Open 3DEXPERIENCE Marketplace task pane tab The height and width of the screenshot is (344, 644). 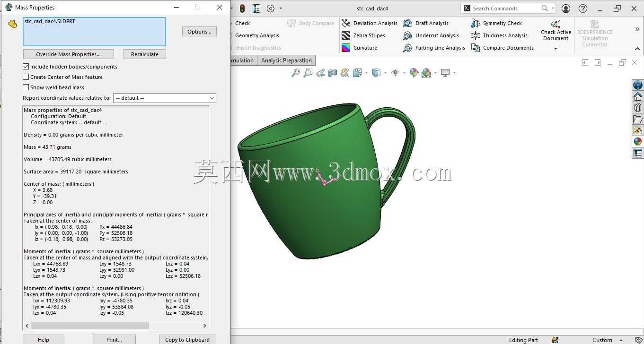pos(638,85)
